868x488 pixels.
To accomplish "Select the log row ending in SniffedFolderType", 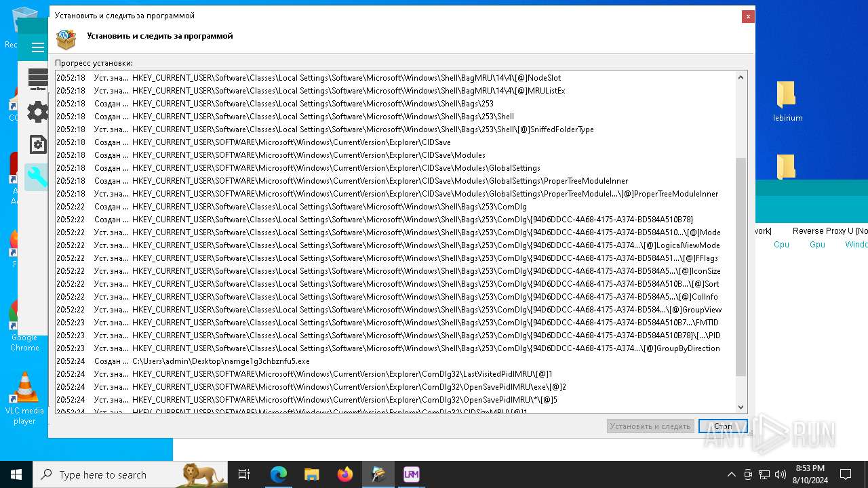I will pos(395,129).
